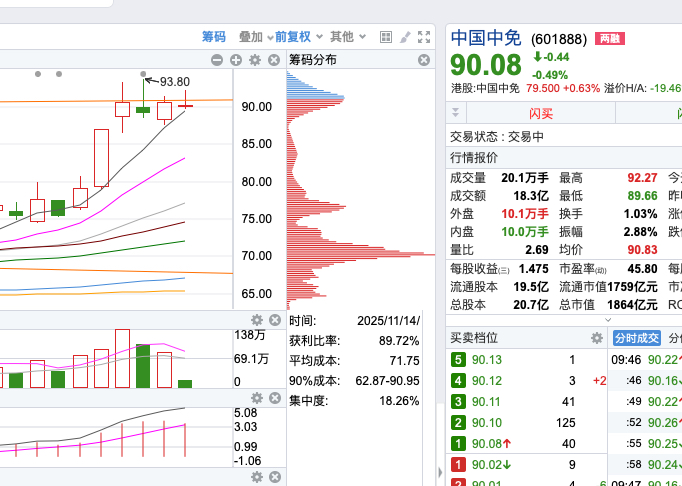Click the 成交额 value 18.3亿
682x486 pixels.
(531, 196)
